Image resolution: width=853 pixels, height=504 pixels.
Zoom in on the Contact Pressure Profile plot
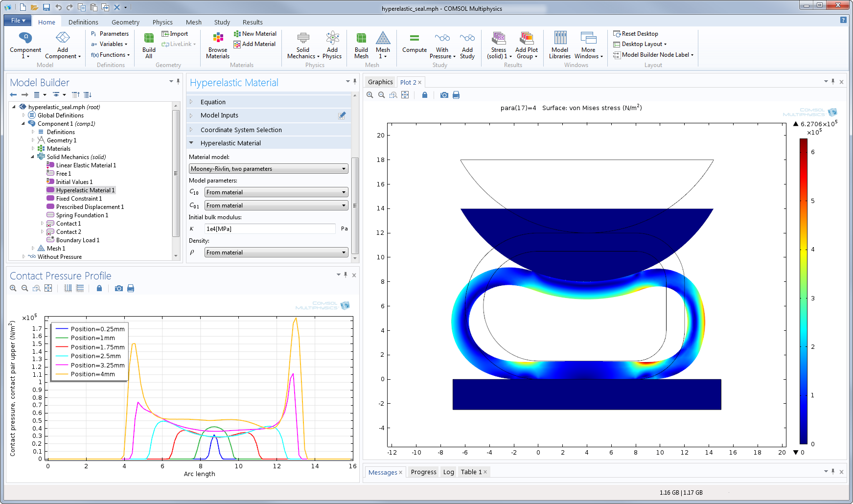[13, 288]
